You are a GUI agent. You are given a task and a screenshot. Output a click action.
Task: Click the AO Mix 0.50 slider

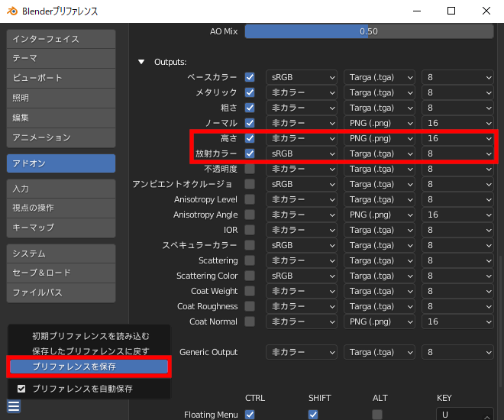[x=369, y=31]
